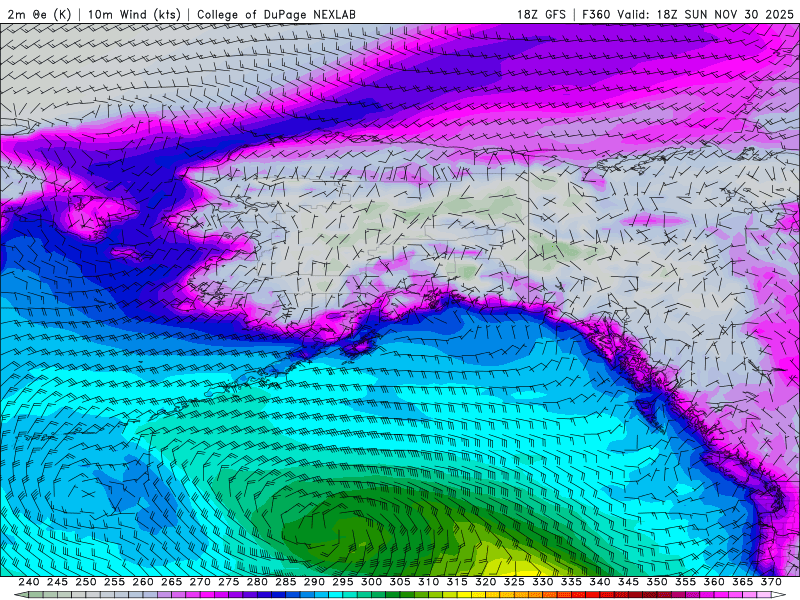Choose the 315 colorbar value
The height and width of the screenshot is (600, 800).
[457, 582]
